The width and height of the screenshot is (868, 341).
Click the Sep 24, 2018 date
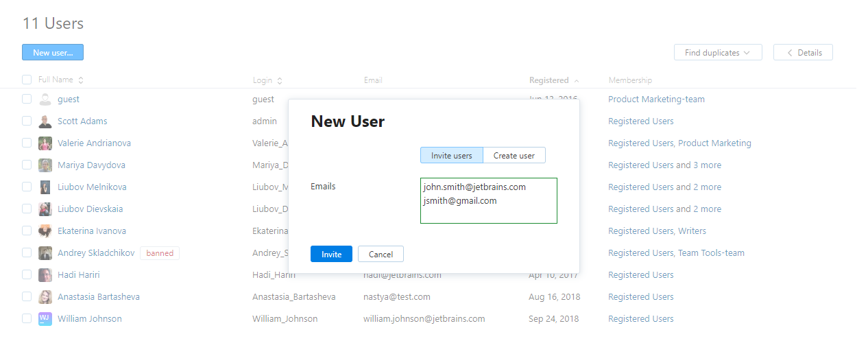tap(554, 319)
